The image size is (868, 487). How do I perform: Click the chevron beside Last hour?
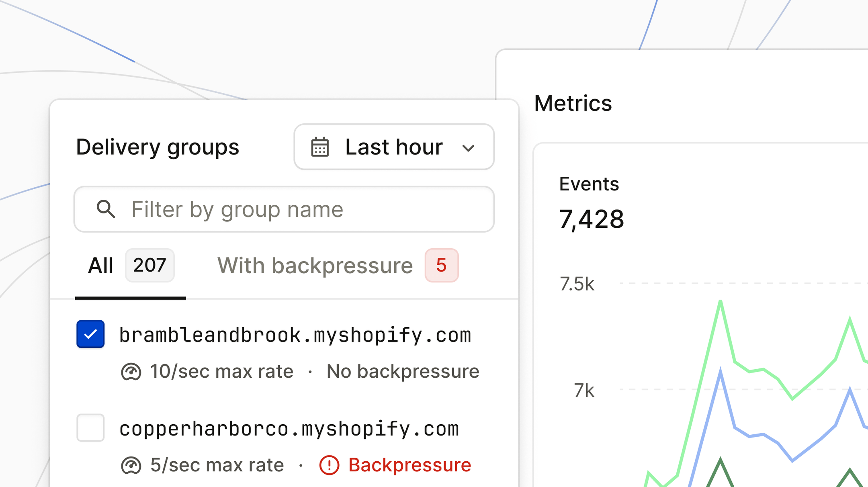468,148
